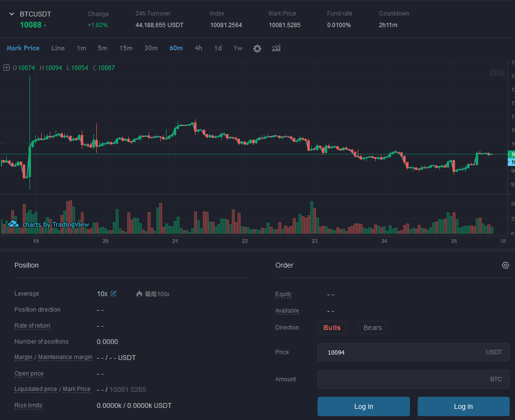This screenshot has width=515, height=420.
Task: Focus the Price input field
Action: (402, 352)
